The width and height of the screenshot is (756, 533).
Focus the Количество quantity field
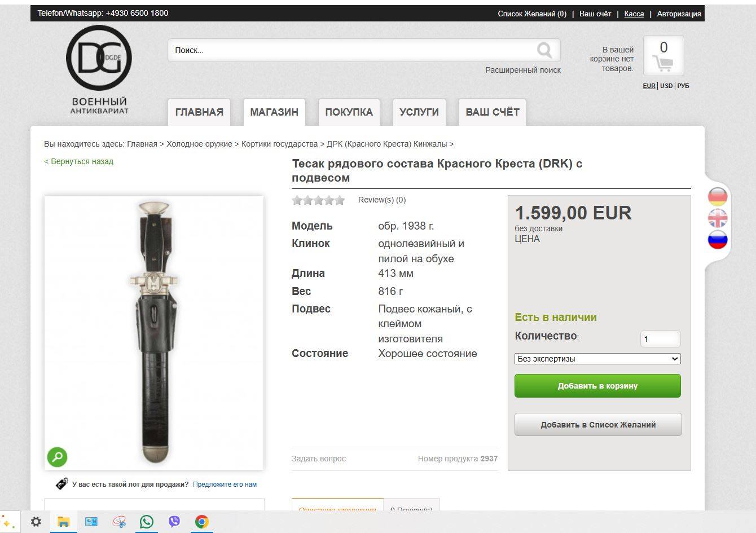point(661,339)
